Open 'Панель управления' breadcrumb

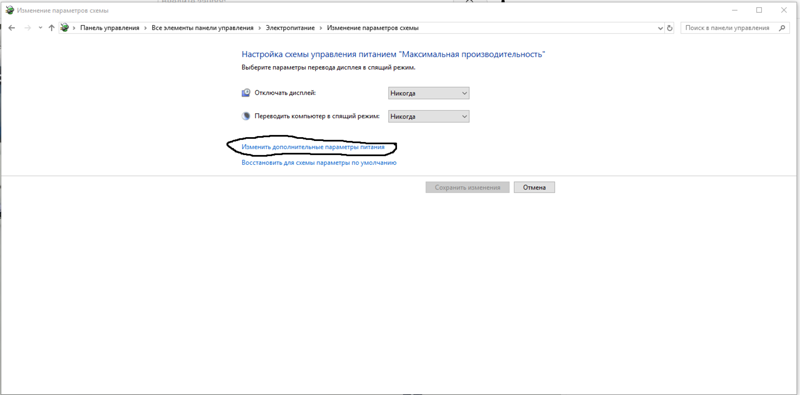(x=110, y=28)
